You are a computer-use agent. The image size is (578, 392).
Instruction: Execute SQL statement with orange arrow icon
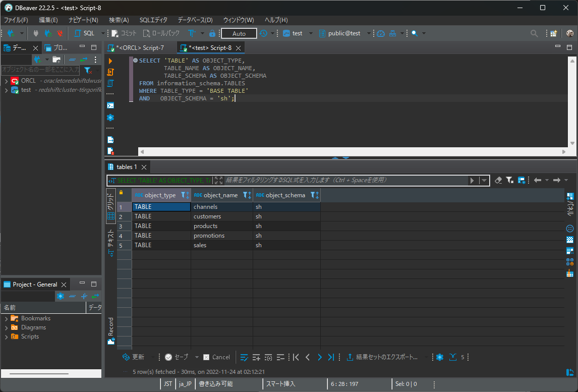point(110,61)
